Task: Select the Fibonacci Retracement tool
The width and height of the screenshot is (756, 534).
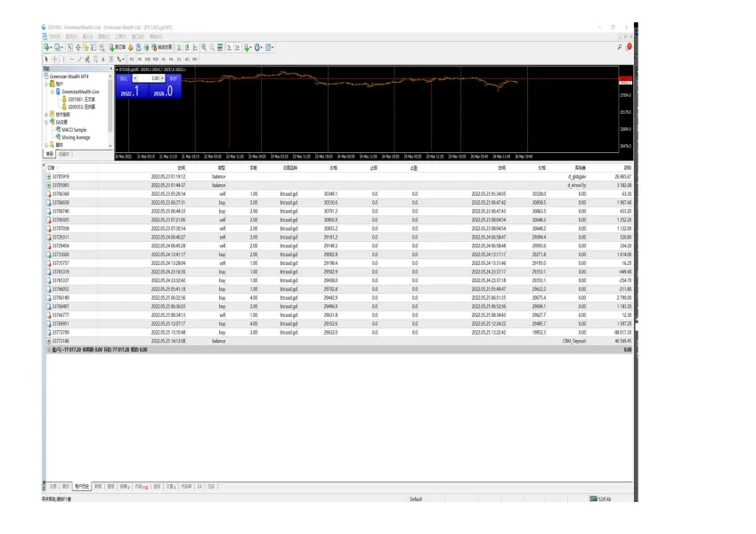Action: pos(95,59)
